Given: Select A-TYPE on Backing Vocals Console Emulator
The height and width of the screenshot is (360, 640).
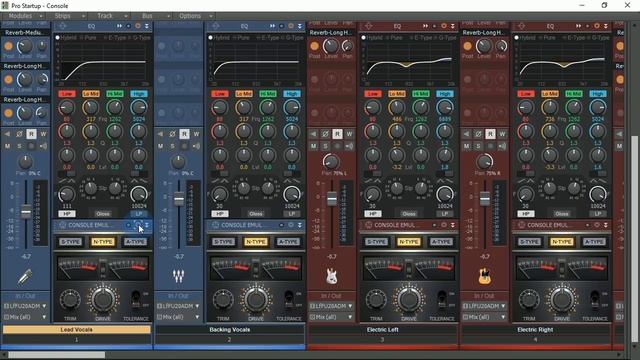Looking at the screenshot, I should click(288, 242).
